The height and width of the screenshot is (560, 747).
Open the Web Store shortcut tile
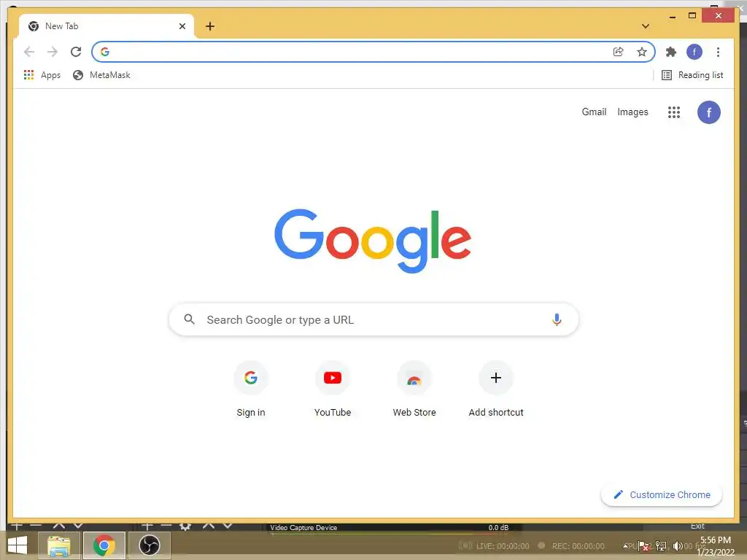[414, 389]
